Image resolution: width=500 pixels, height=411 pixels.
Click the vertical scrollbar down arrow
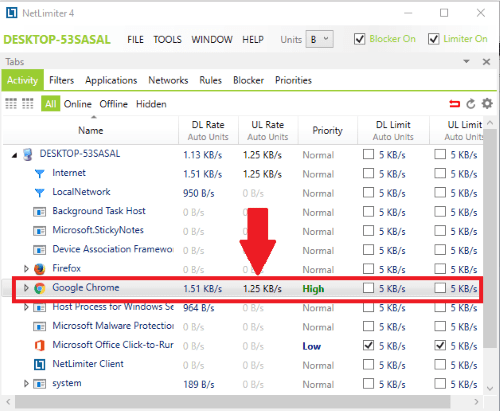(x=490, y=388)
